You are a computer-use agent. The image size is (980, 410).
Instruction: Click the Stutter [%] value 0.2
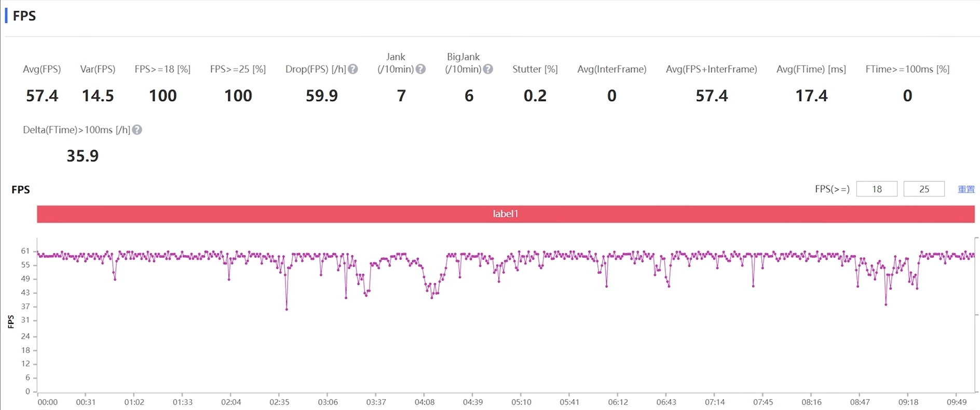pyautogui.click(x=535, y=96)
